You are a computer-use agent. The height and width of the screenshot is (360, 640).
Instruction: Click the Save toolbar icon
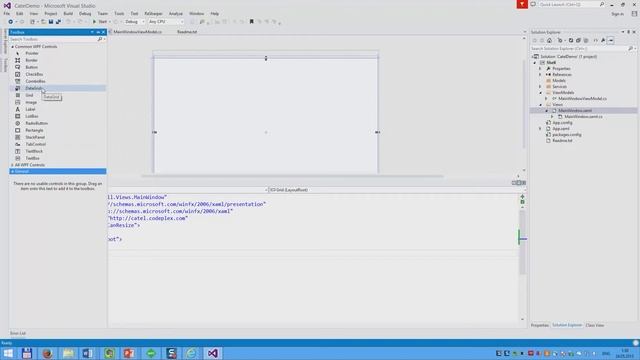click(x=51, y=22)
